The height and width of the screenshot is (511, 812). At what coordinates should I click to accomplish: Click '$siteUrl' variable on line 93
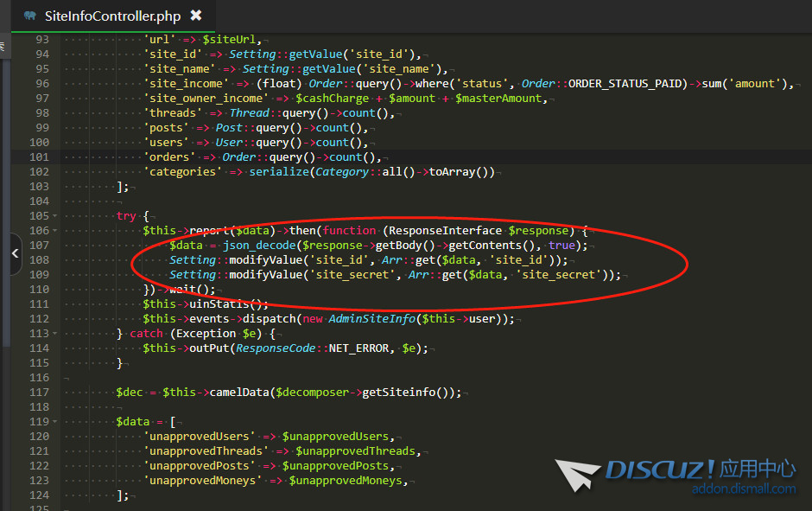pyautogui.click(x=230, y=40)
